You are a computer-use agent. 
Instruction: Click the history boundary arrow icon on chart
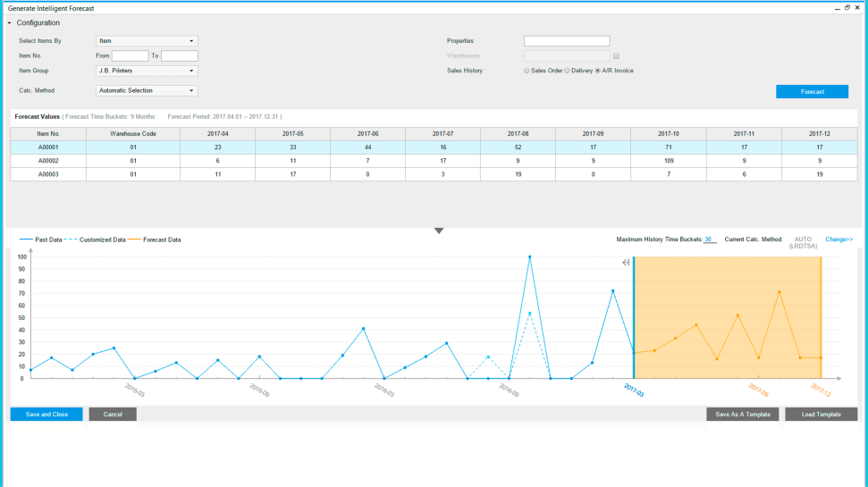(626, 263)
